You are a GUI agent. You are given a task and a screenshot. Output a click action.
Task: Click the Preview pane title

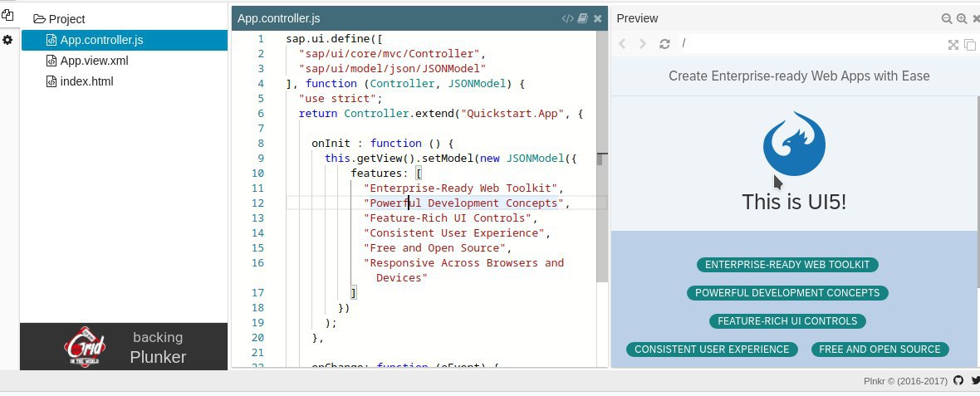click(x=637, y=19)
